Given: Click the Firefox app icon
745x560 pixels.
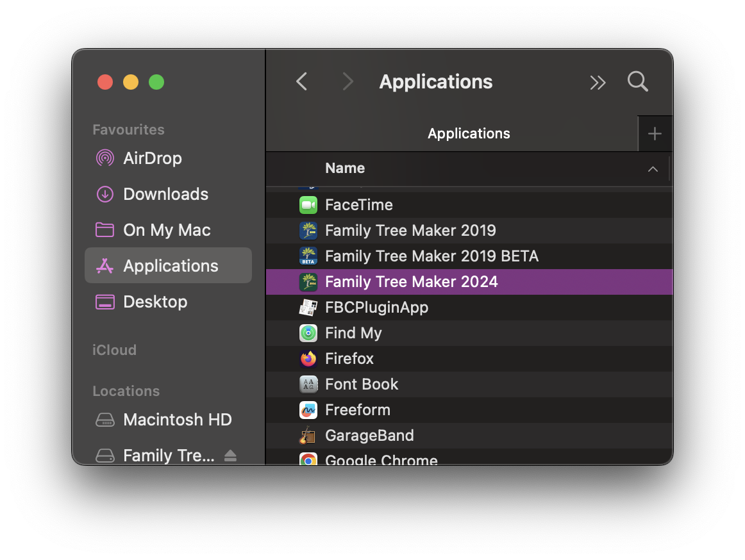Looking at the screenshot, I should click(x=308, y=359).
